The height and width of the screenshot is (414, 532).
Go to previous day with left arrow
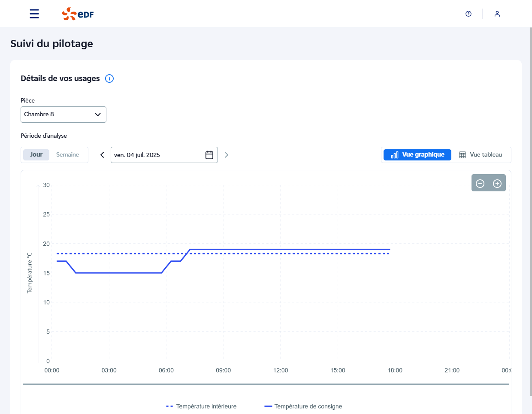(x=102, y=155)
